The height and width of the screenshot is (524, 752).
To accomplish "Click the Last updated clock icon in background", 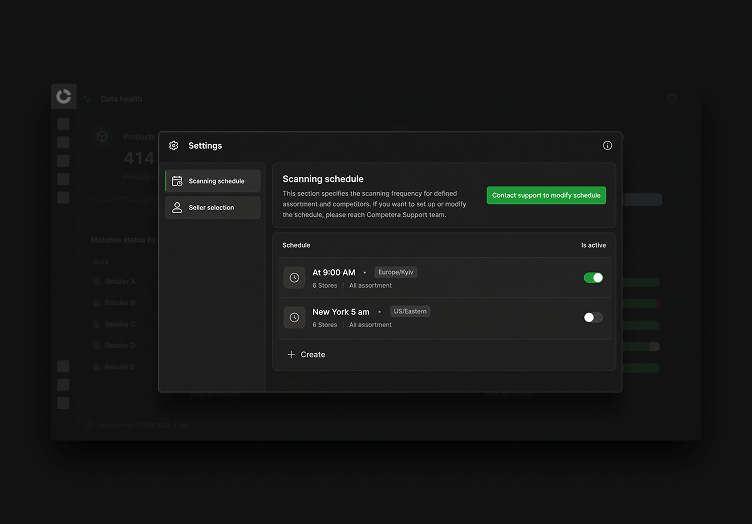I will pyautogui.click(x=89, y=425).
